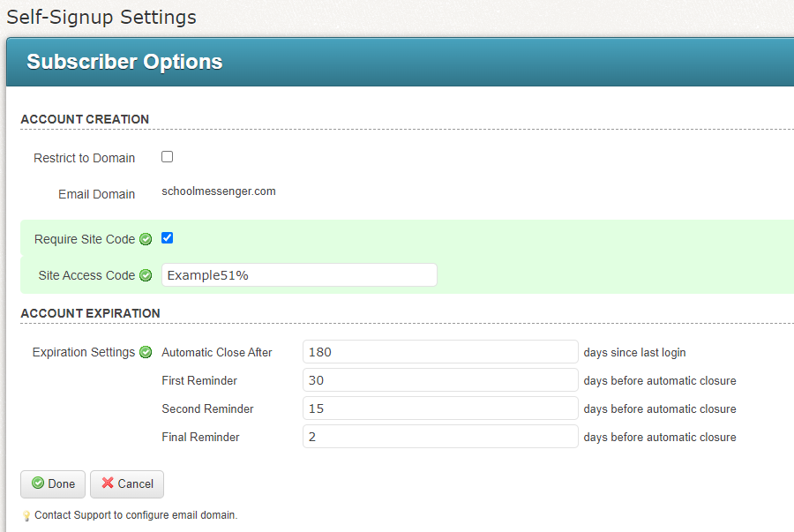
Task: Focus the Site Access Code text field
Action: click(x=299, y=275)
